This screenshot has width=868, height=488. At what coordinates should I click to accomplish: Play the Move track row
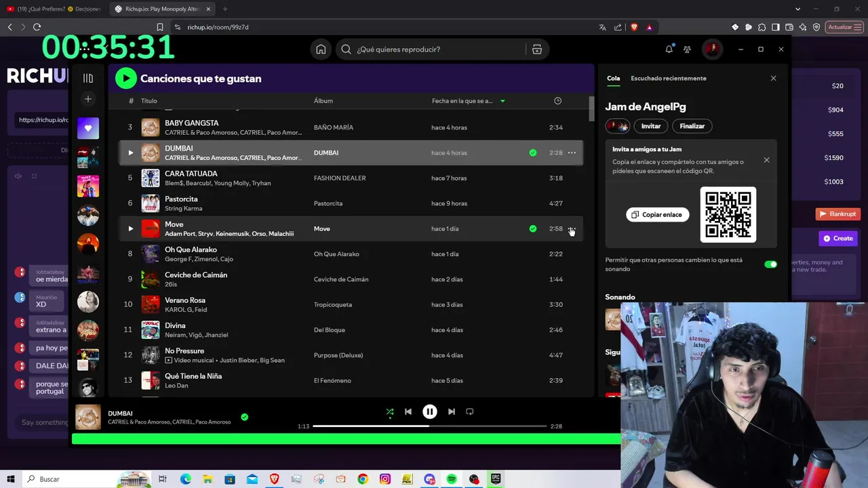point(130,228)
